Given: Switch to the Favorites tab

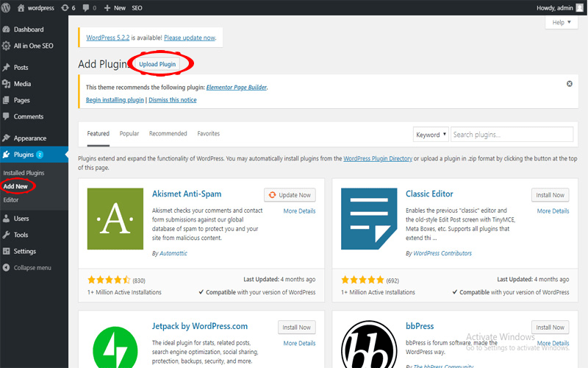Looking at the screenshot, I should click(209, 134).
